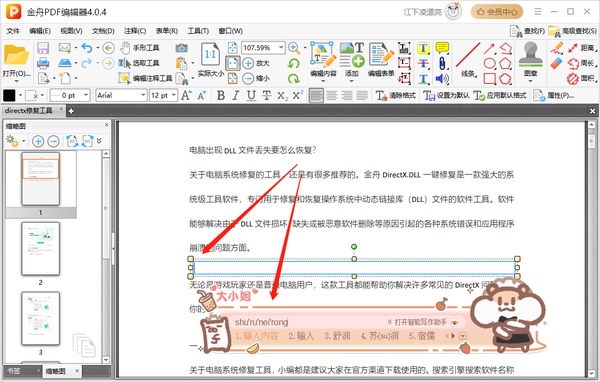Click the Print icon
Viewport: 600px width, 382px height.
pos(43,63)
